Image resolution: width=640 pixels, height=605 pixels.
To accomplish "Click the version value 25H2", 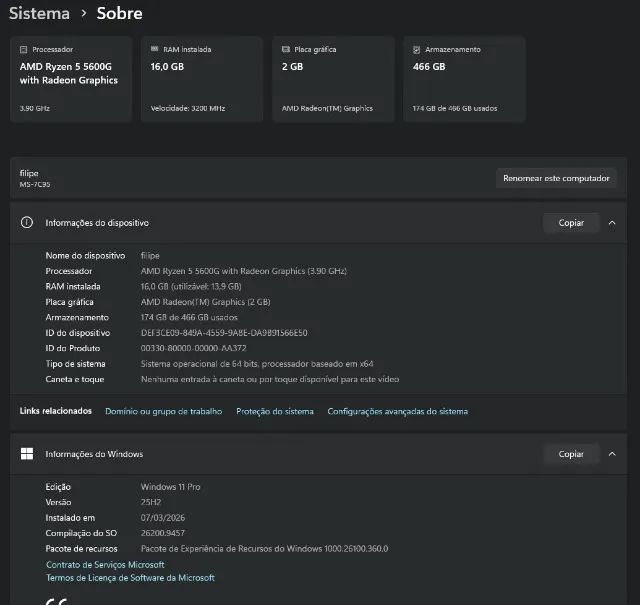I will (151, 502).
